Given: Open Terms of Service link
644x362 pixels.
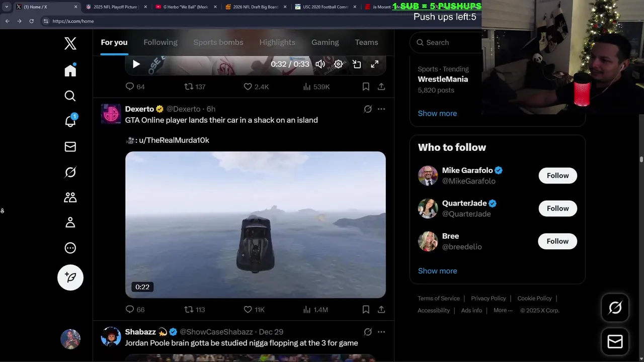Looking at the screenshot, I should [x=439, y=298].
